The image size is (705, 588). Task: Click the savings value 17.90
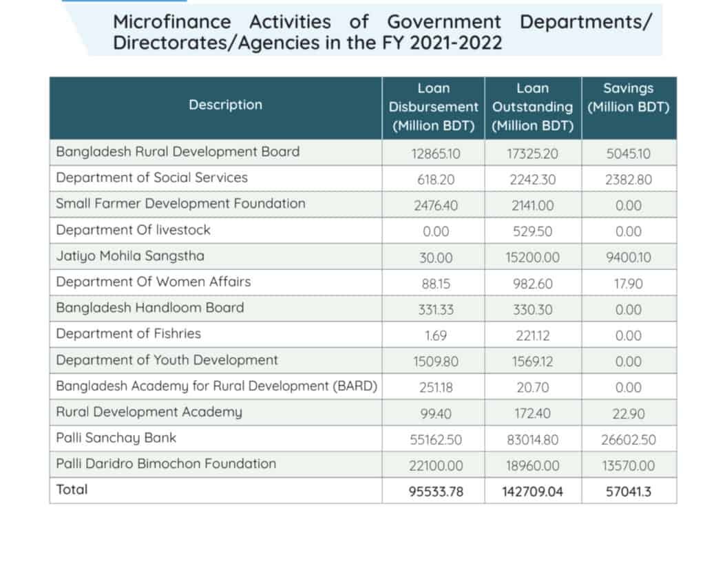[628, 284]
